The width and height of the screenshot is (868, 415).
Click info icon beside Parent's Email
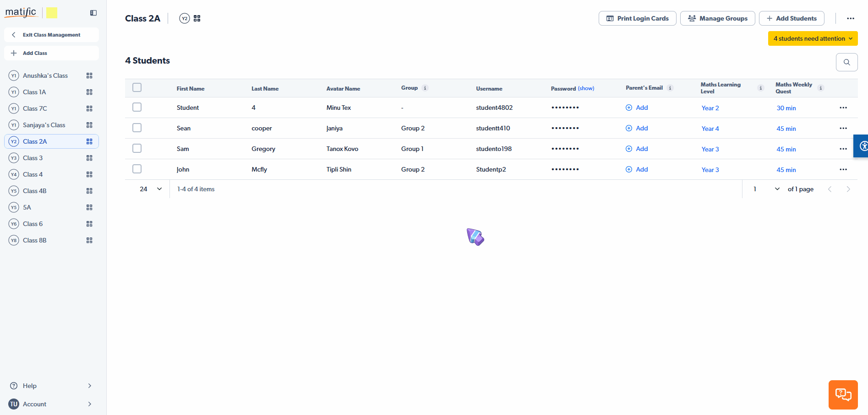pyautogui.click(x=670, y=88)
